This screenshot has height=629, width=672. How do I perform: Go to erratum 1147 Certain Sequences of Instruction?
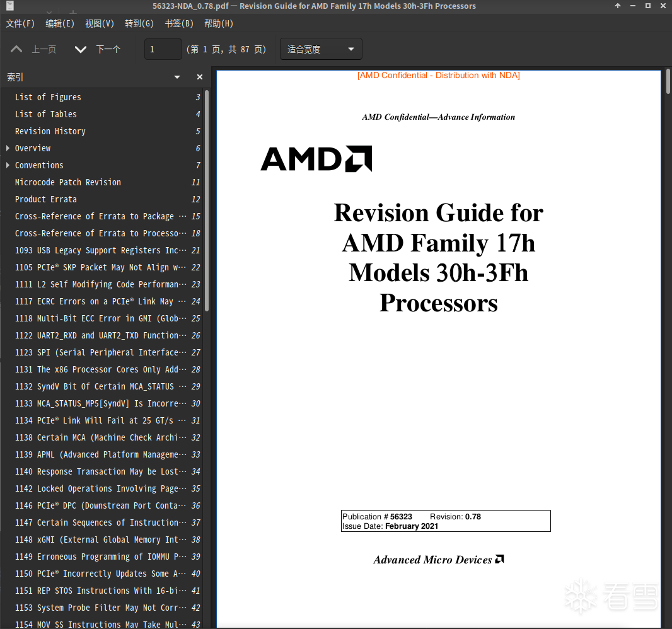[x=102, y=522]
